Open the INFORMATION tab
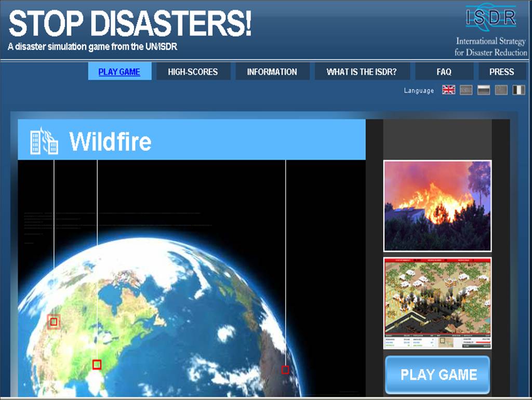This screenshot has height=400, width=532. [x=272, y=72]
